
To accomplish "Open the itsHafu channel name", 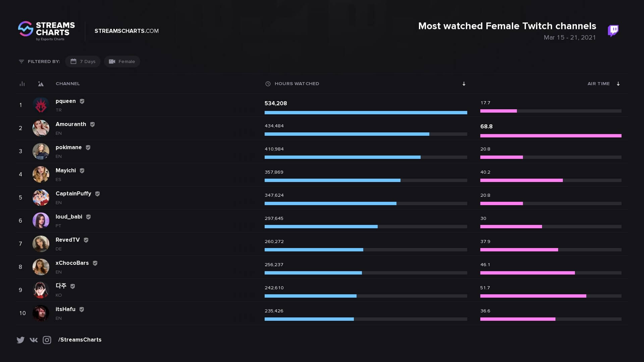I will coord(65,309).
